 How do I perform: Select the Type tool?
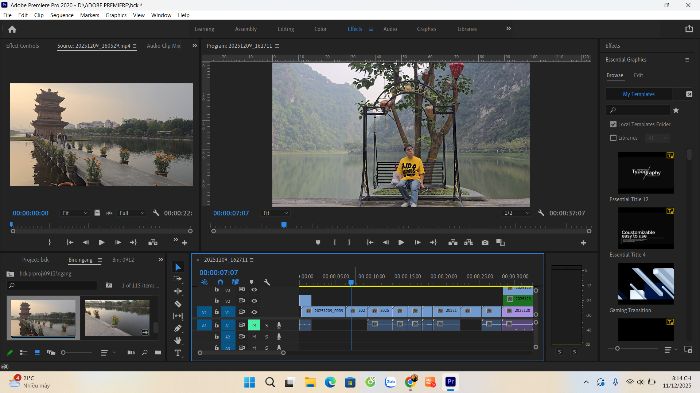[178, 353]
